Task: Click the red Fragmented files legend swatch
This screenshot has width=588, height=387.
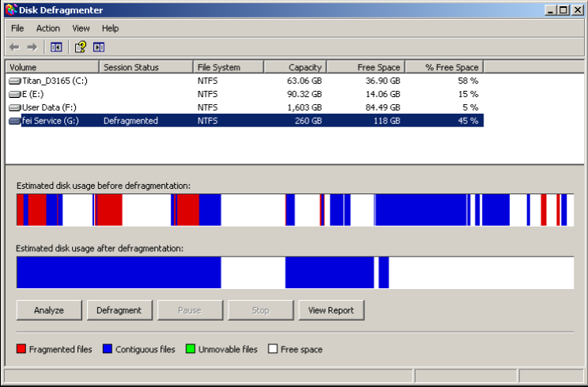Action: (x=21, y=349)
